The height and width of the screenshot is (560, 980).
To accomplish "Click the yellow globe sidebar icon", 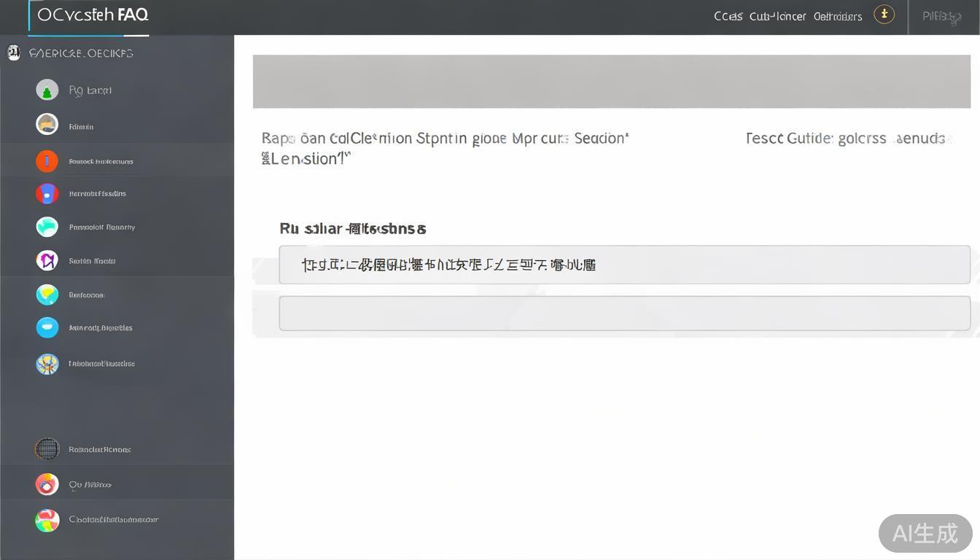I will click(47, 295).
